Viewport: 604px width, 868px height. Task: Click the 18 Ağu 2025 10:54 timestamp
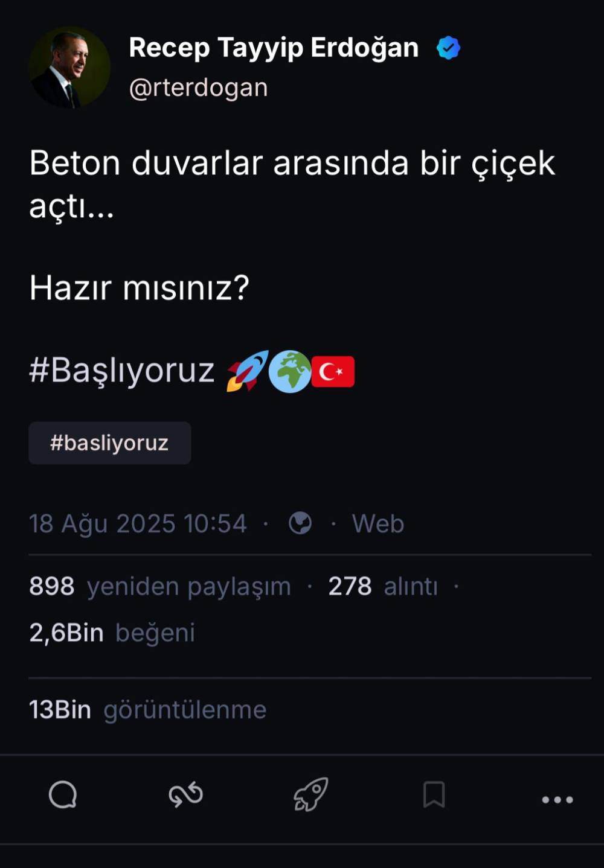[138, 524]
